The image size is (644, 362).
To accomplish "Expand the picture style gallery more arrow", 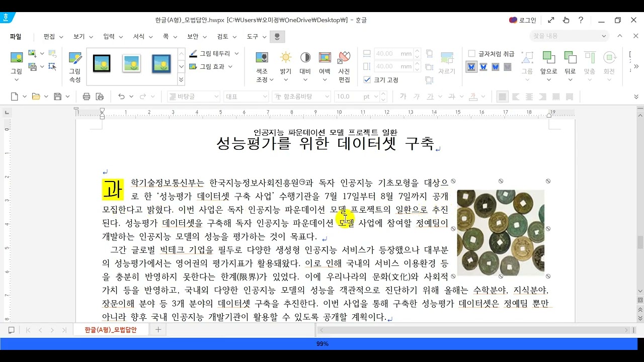I will pyautogui.click(x=181, y=79).
